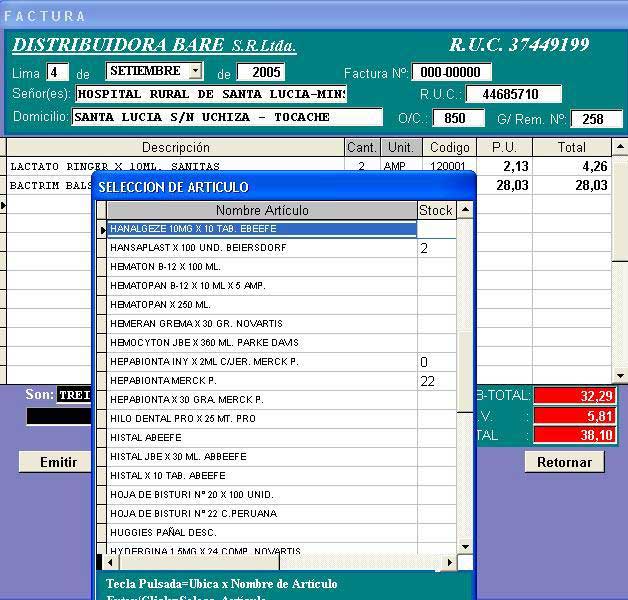
Task: Click the day field next to Lima
Action: point(57,72)
